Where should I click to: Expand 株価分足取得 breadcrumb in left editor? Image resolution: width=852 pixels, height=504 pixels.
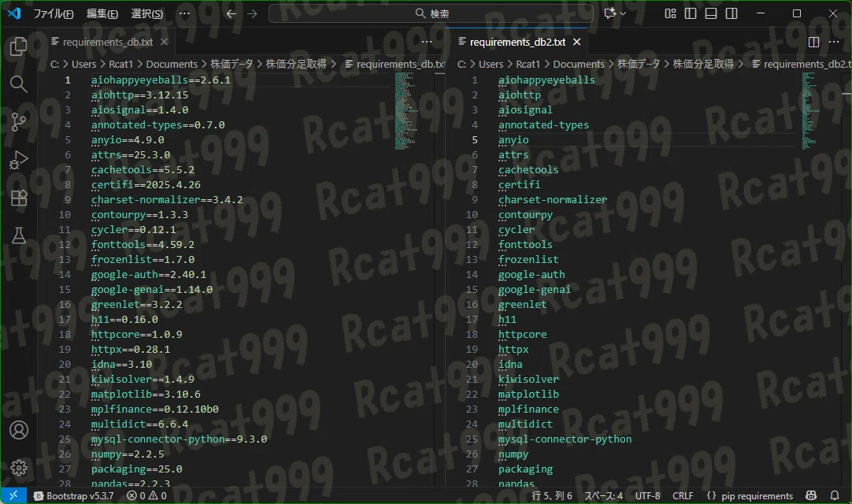pos(296,64)
